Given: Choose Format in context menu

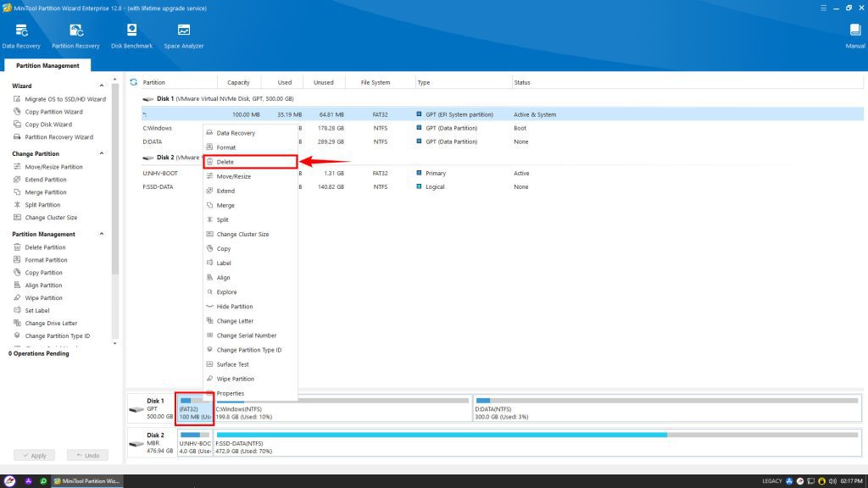Looking at the screenshot, I should tap(250, 147).
